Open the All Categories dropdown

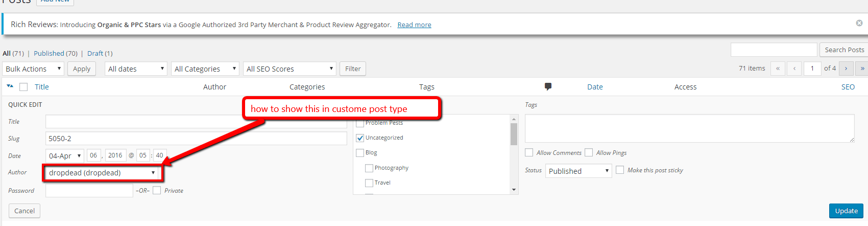[x=205, y=69]
